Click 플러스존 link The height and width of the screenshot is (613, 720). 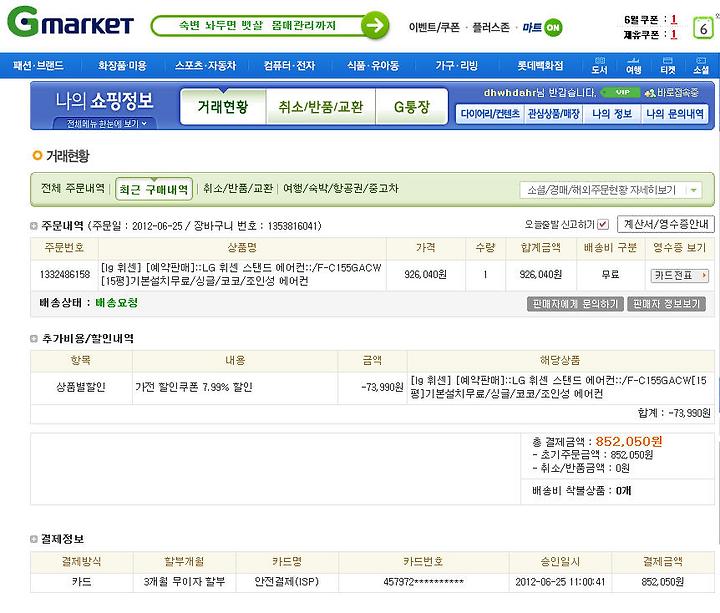491,28
